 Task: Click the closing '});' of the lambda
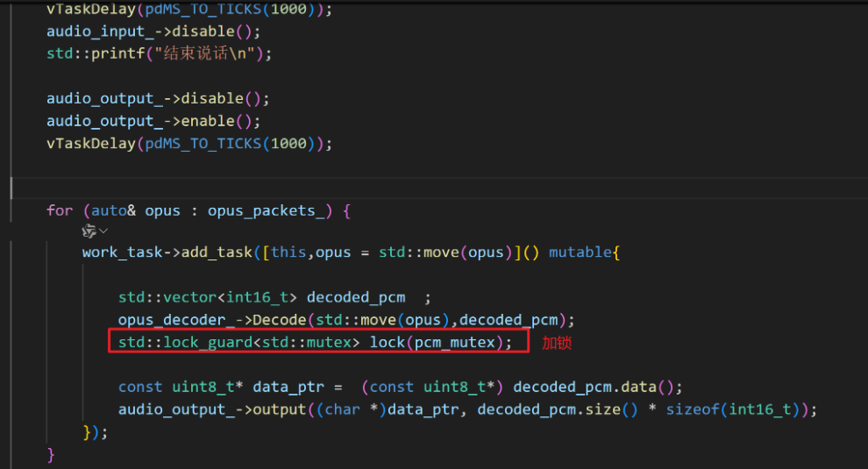click(x=96, y=432)
